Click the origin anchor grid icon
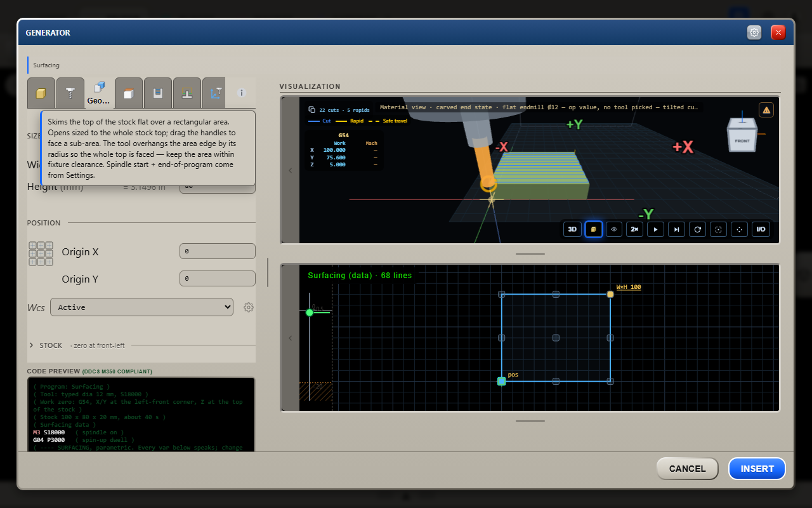The image size is (812, 508). pos(41,253)
